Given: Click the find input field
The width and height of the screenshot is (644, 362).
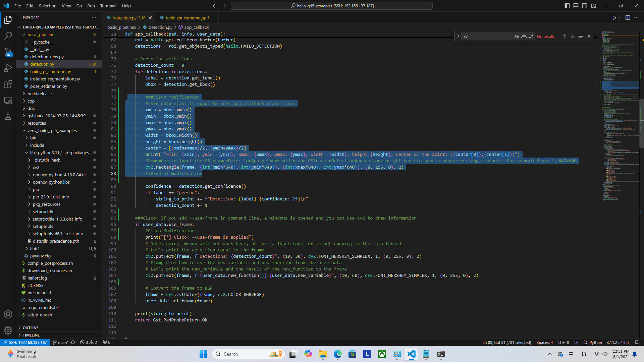Looking at the screenshot, I should point(486,36).
